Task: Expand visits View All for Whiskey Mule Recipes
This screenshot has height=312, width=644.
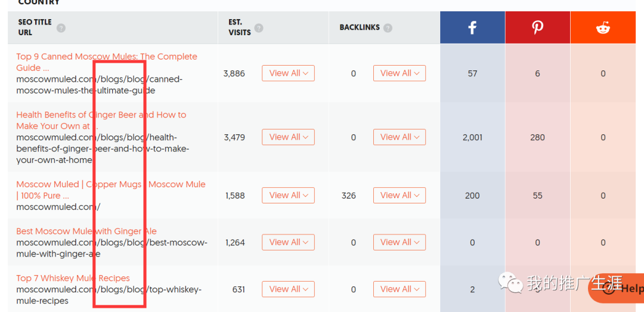Action: pos(289,289)
